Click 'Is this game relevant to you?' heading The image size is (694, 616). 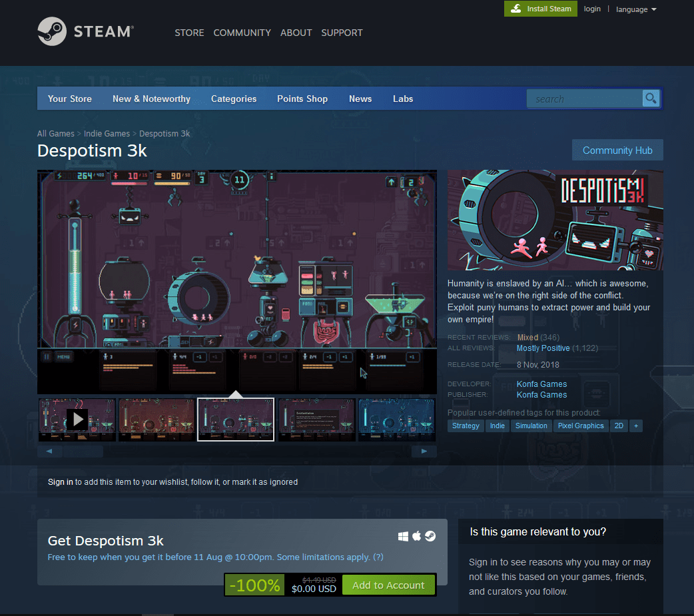click(537, 532)
